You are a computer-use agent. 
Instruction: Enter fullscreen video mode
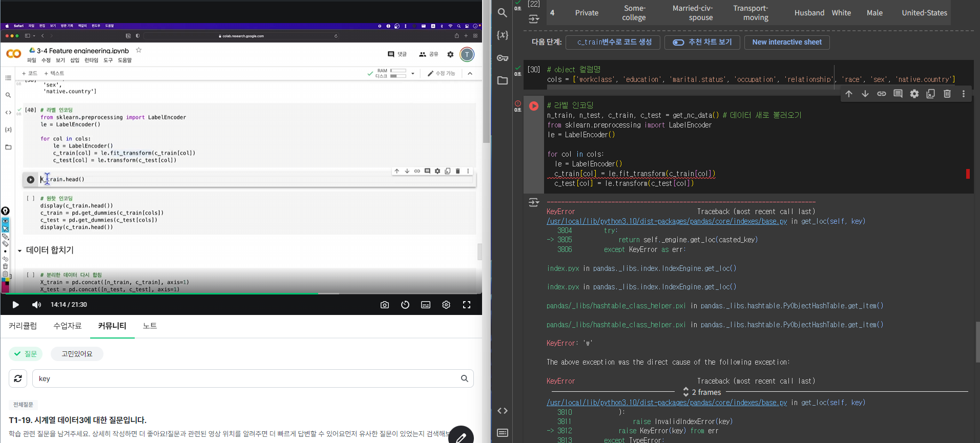467,305
